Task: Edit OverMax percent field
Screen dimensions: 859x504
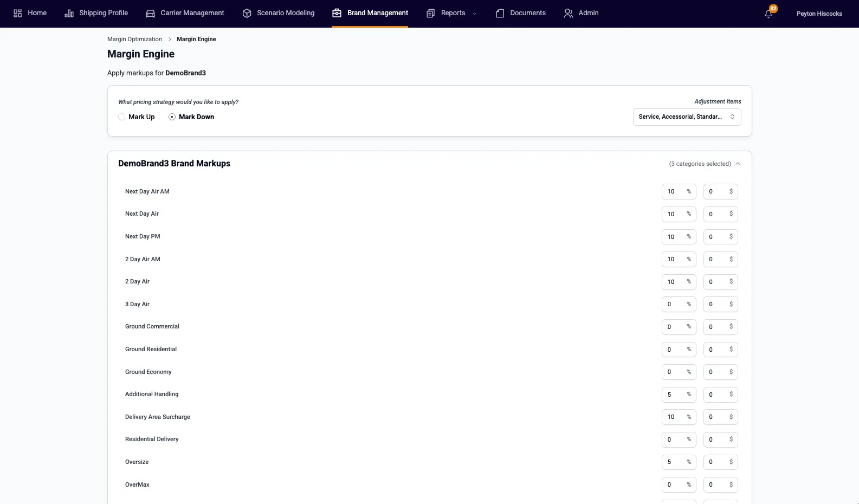Action: pyautogui.click(x=679, y=484)
